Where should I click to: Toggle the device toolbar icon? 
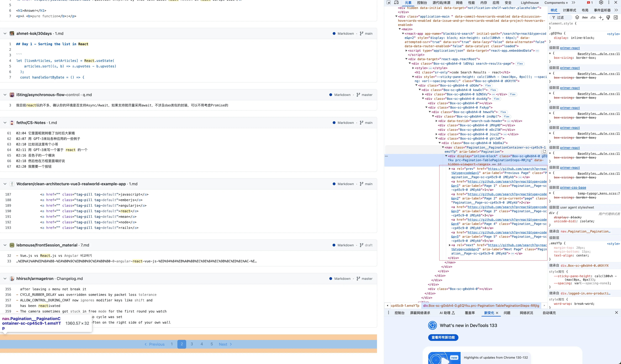click(396, 2)
